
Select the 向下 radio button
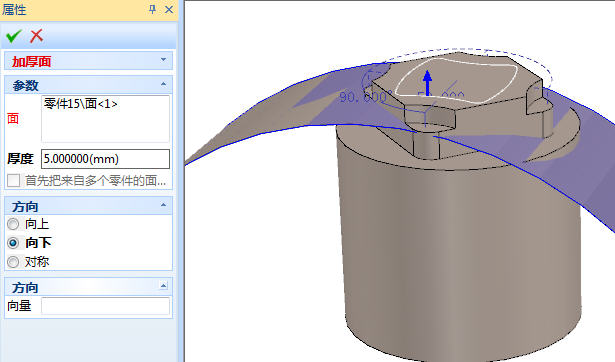tap(13, 243)
